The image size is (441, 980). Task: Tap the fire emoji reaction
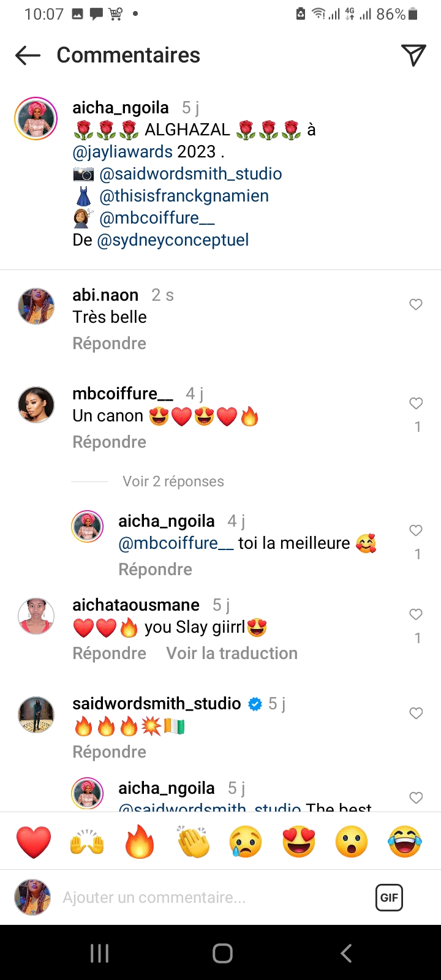click(x=140, y=842)
